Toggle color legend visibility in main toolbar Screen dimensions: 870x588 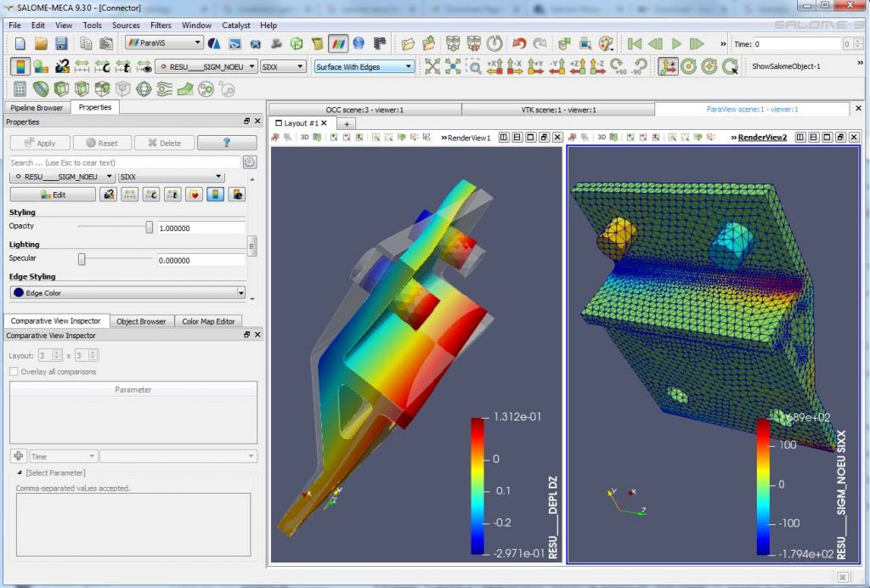tap(22, 66)
